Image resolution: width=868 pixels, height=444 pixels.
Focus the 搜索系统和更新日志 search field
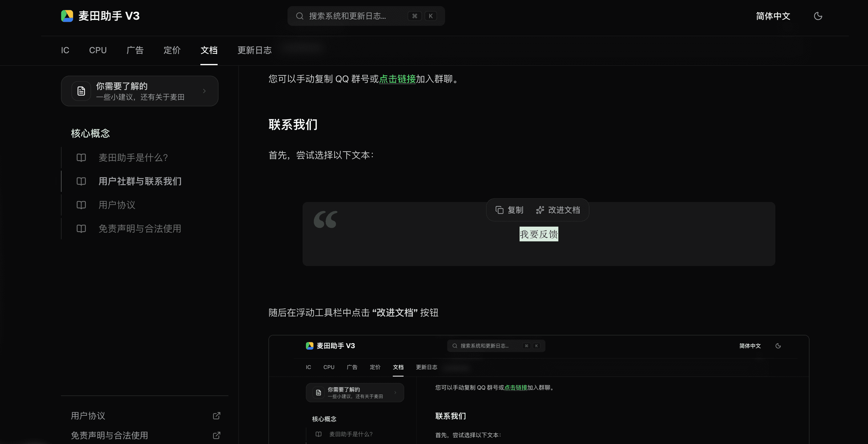[366, 16]
